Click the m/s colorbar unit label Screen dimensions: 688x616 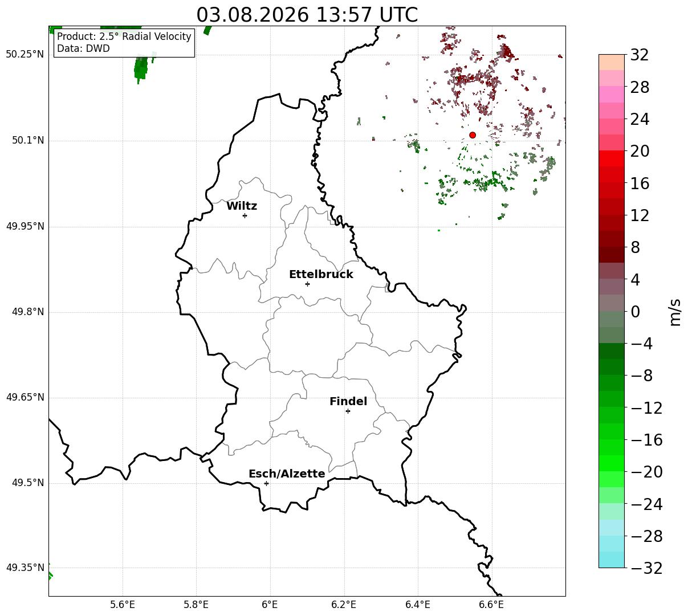click(x=675, y=311)
